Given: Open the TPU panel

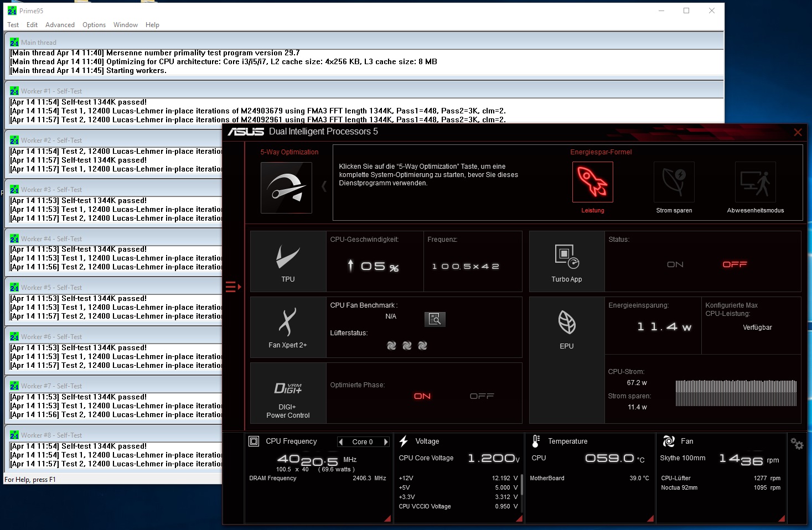Looking at the screenshot, I should coord(288,261).
